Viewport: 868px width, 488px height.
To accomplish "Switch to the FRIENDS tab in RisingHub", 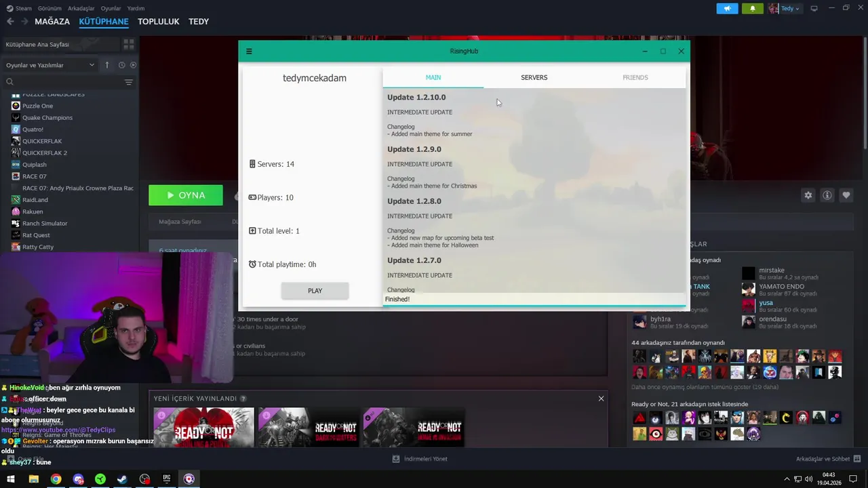I will 635,77.
